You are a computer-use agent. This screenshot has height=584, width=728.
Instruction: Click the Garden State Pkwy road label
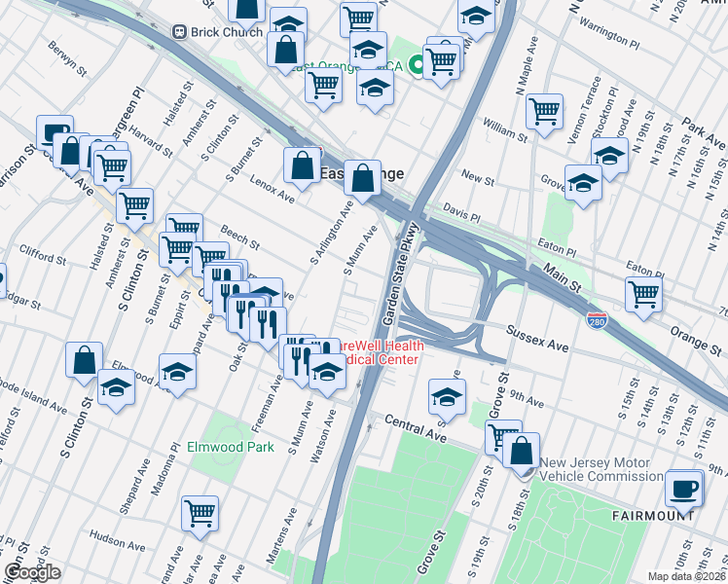(x=401, y=274)
